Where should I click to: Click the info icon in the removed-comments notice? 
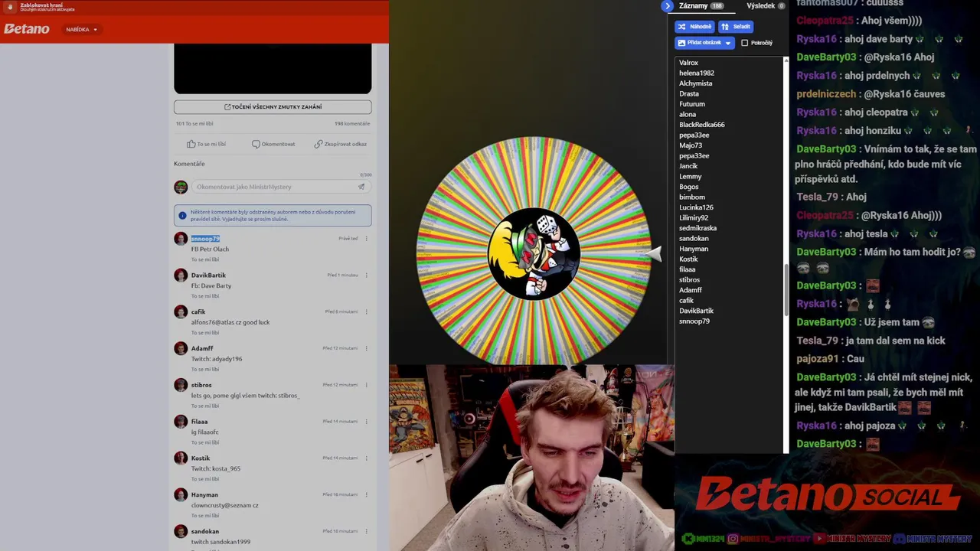click(x=182, y=216)
